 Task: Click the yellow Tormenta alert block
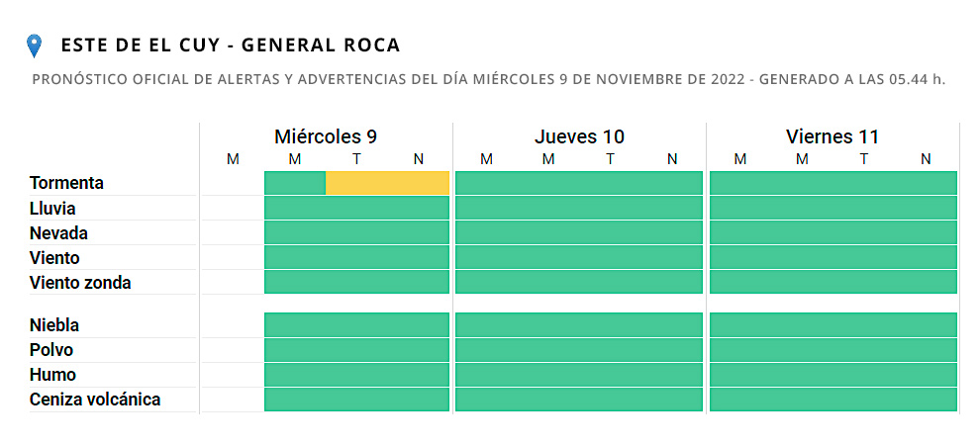click(x=387, y=183)
